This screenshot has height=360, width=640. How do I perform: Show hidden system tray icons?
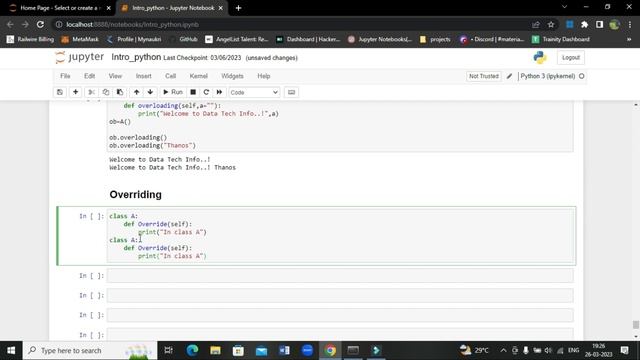click(x=503, y=351)
